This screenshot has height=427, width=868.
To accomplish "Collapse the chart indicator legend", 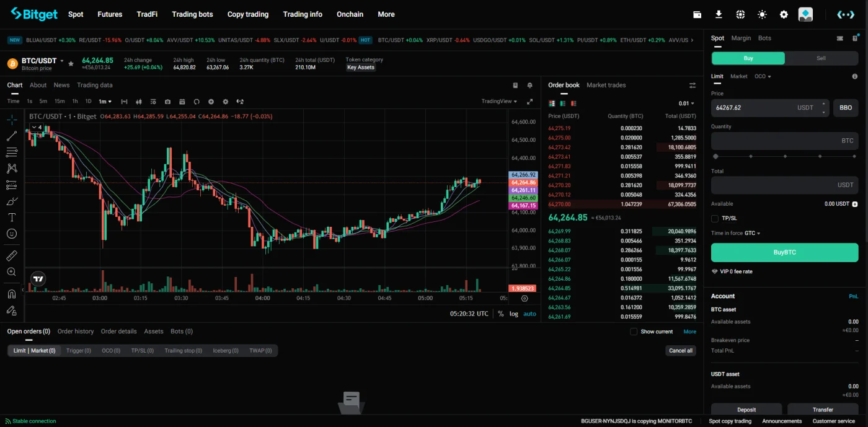I will (37, 127).
